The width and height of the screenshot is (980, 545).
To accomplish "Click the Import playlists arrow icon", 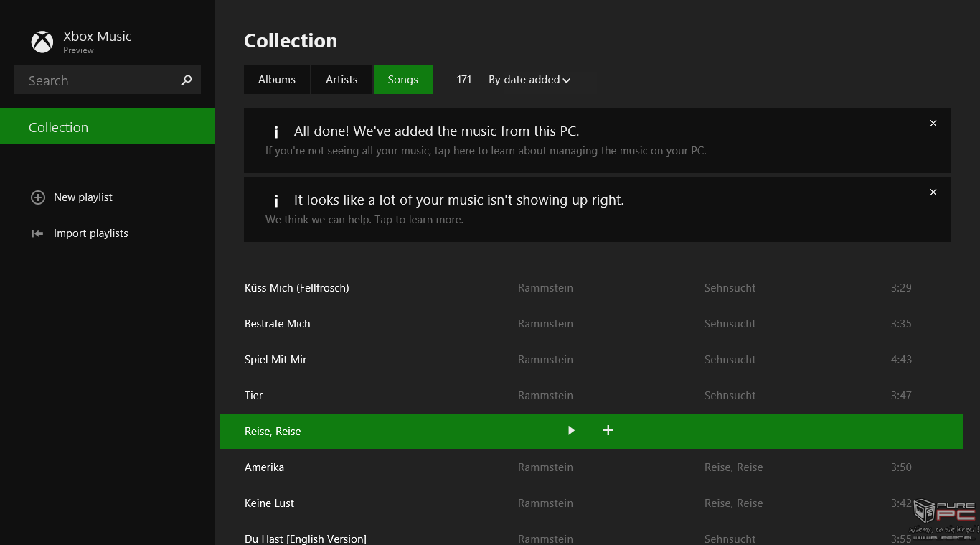I will (37, 233).
